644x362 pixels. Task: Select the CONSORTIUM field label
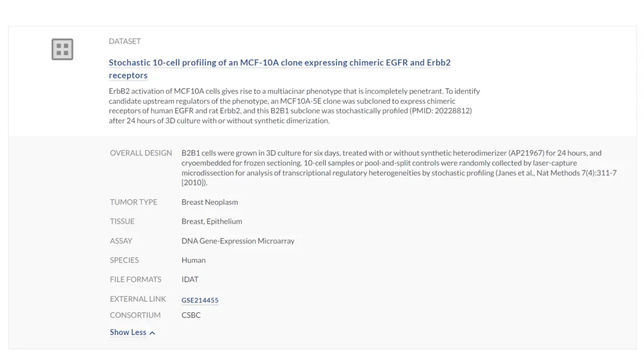tap(135, 315)
